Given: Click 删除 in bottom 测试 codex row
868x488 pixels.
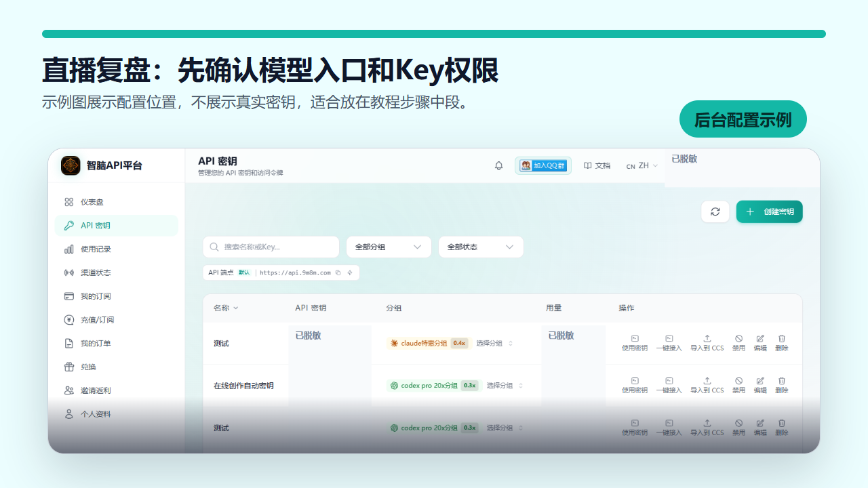Looking at the screenshot, I should click(782, 427).
